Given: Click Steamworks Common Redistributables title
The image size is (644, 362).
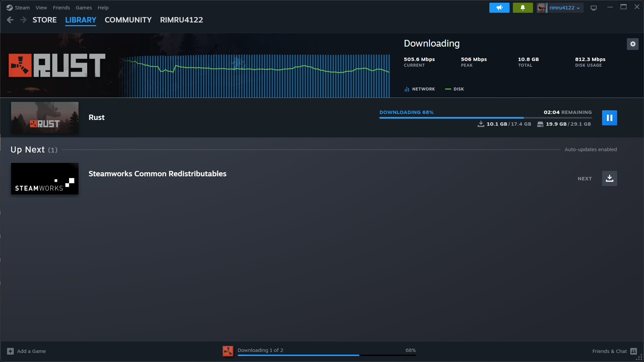Looking at the screenshot, I should point(157,174).
